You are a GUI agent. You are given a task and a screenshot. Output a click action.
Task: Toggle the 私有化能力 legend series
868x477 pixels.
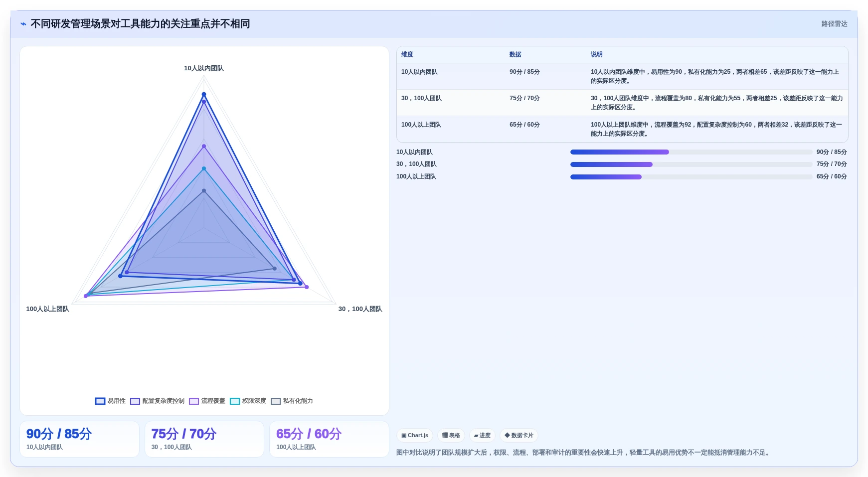(292, 401)
